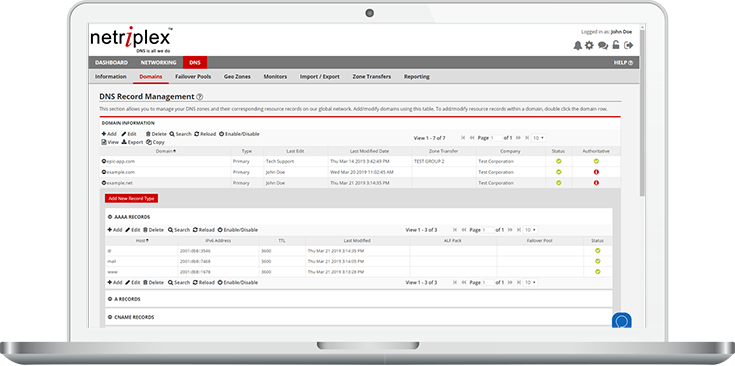Open the Zone Transfers tab
This screenshot has height=366, width=735.
(372, 76)
